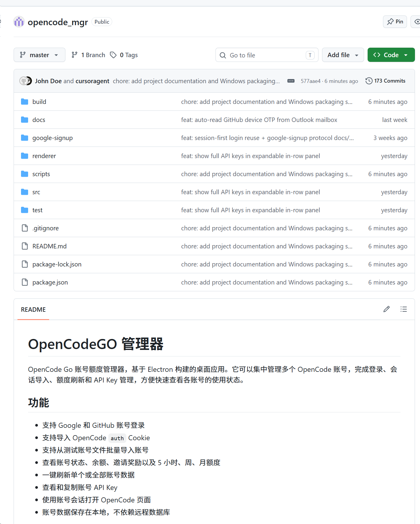This screenshot has width=420, height=524.
Task: Click the OpenCodeGO 管理器 heading
Action: [96, 344]
